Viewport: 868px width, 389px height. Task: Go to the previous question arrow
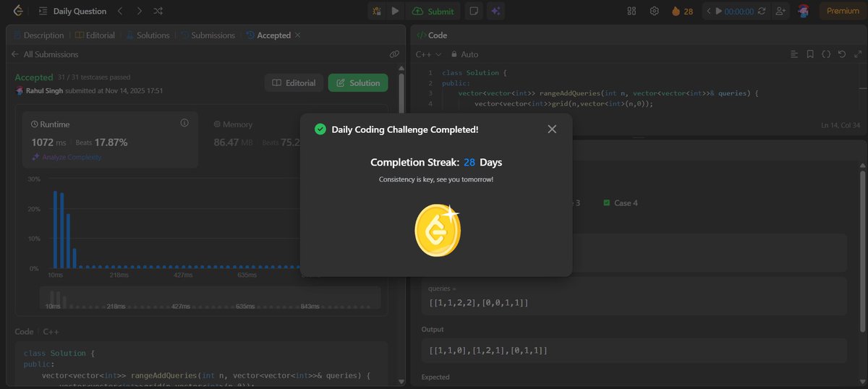click(120, 11)
